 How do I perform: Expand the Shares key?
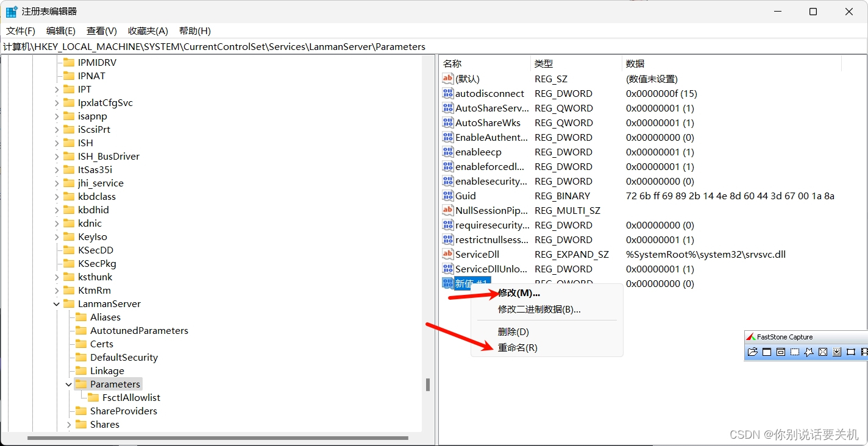pyautogui.click(x=69, y=424)
